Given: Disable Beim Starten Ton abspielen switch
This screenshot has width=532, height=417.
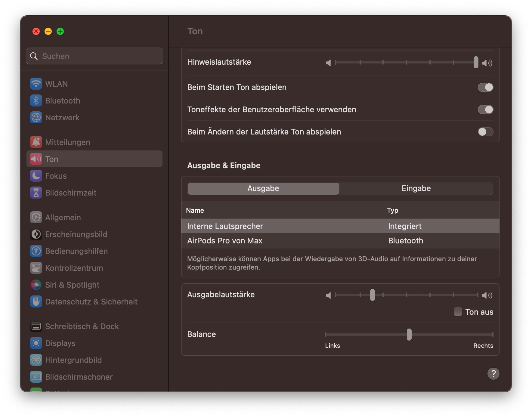Looking at the screenshot, I should 485,87.
